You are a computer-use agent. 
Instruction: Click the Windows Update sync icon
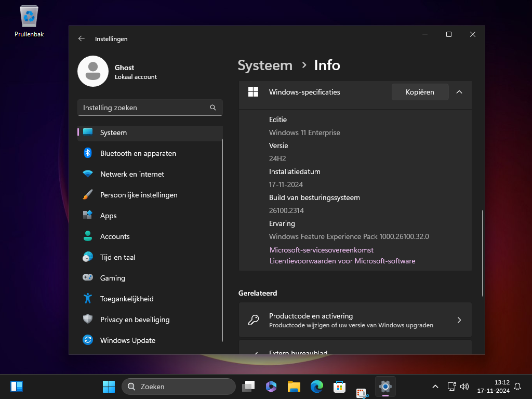(88, 340)
